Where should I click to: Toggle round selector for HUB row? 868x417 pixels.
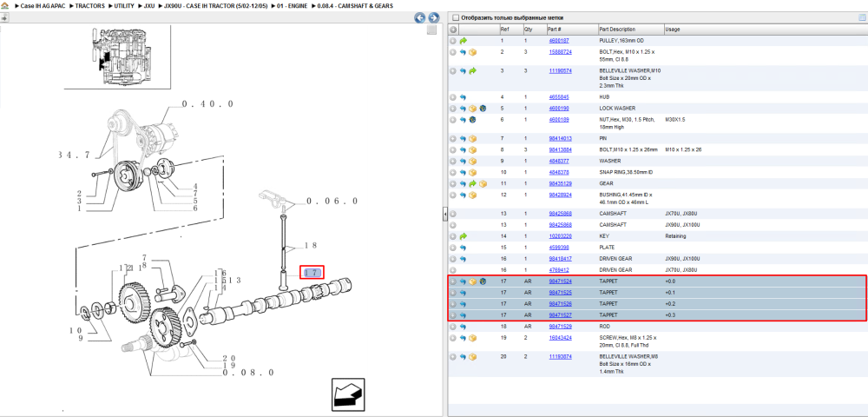click(453, 97)
